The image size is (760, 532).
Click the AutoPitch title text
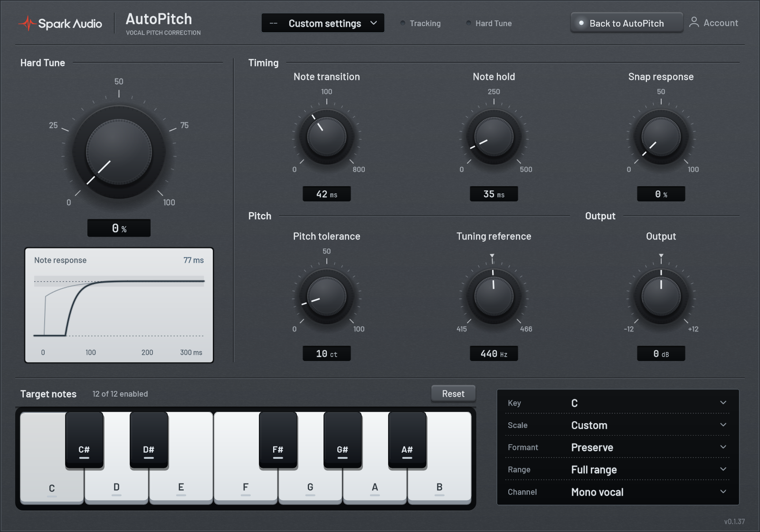159,19
